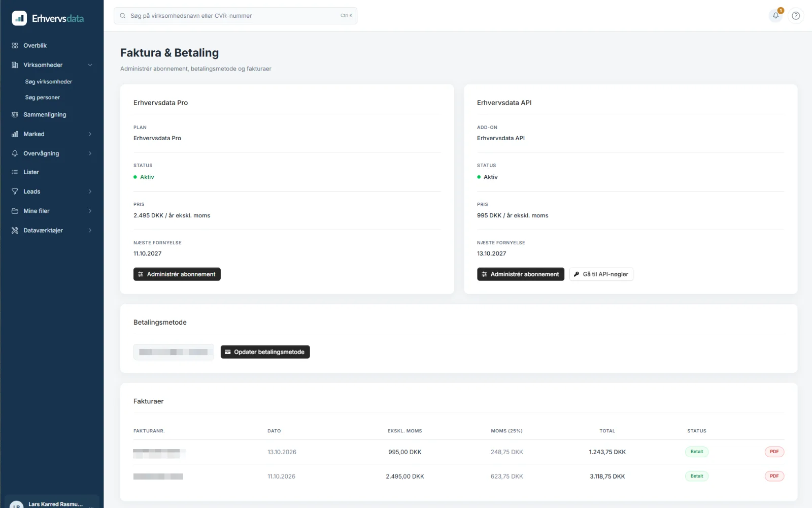Expand the Marked menu chevron
This screenshot has width=812, height=508.
click(x=90, y=134)
